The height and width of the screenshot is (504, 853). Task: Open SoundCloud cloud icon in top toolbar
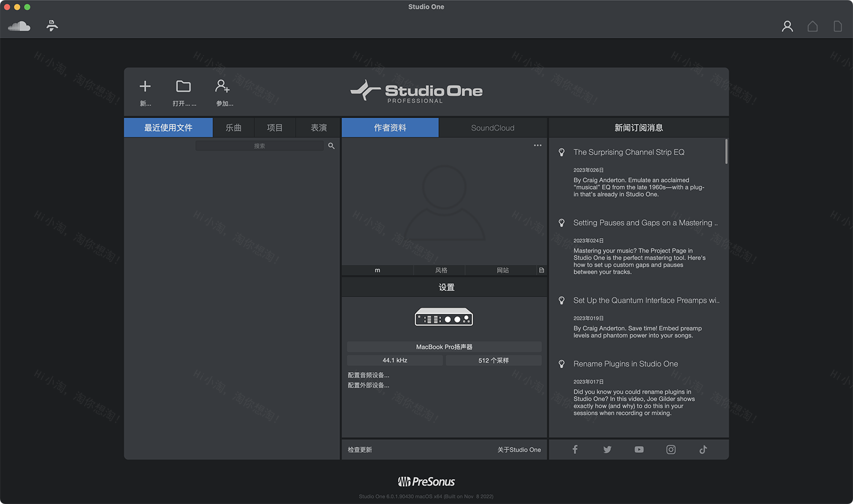click(19, 26)
